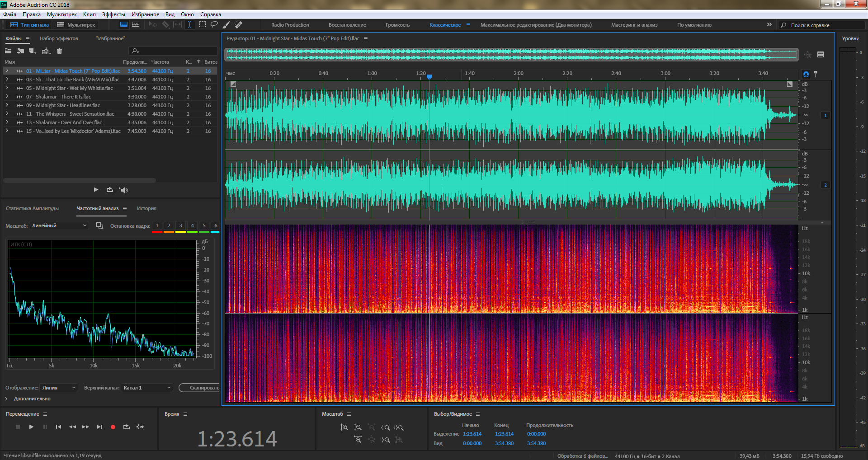Screen dimensions: 868x460
Task: Click the import file icon
Action: tap(20, 51)
